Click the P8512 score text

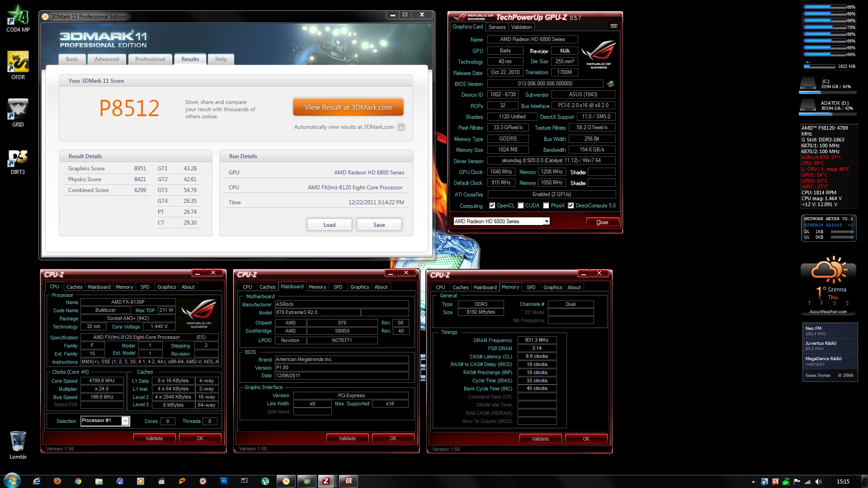129,108
